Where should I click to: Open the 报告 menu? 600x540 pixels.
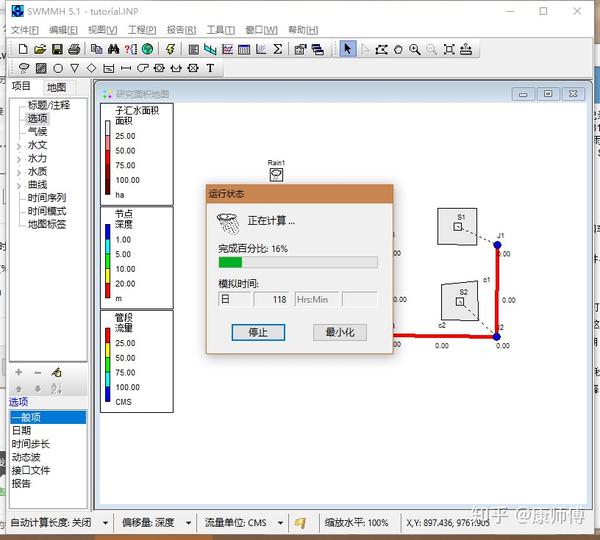(181, 30)
